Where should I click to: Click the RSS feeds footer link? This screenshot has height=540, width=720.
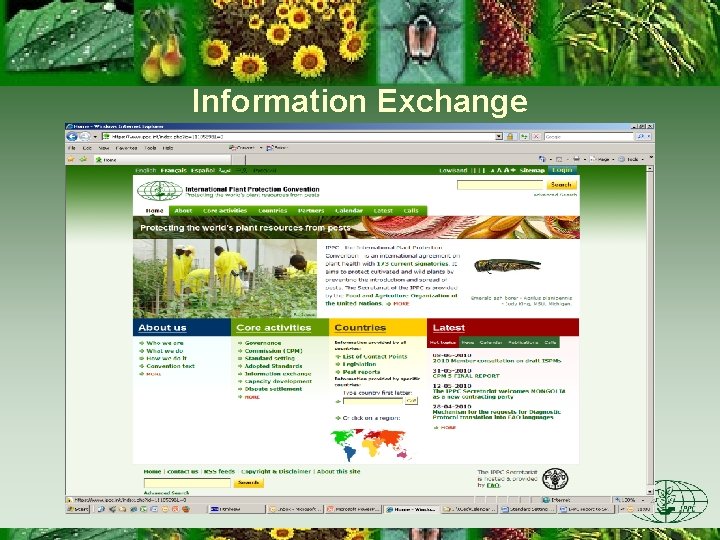point(219,472)
